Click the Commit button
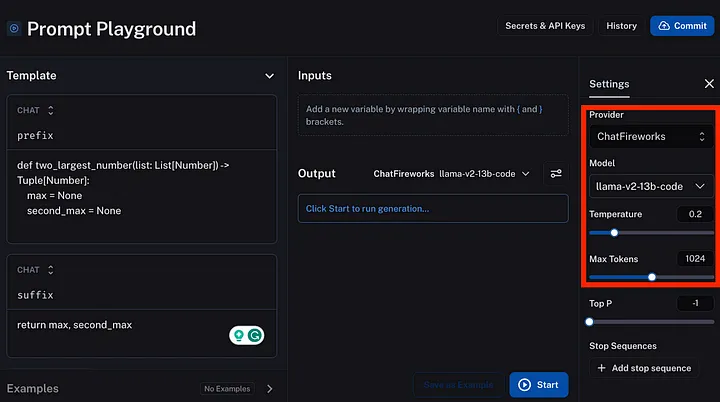This screenshot has height=402, width=720. pos(681,26)
